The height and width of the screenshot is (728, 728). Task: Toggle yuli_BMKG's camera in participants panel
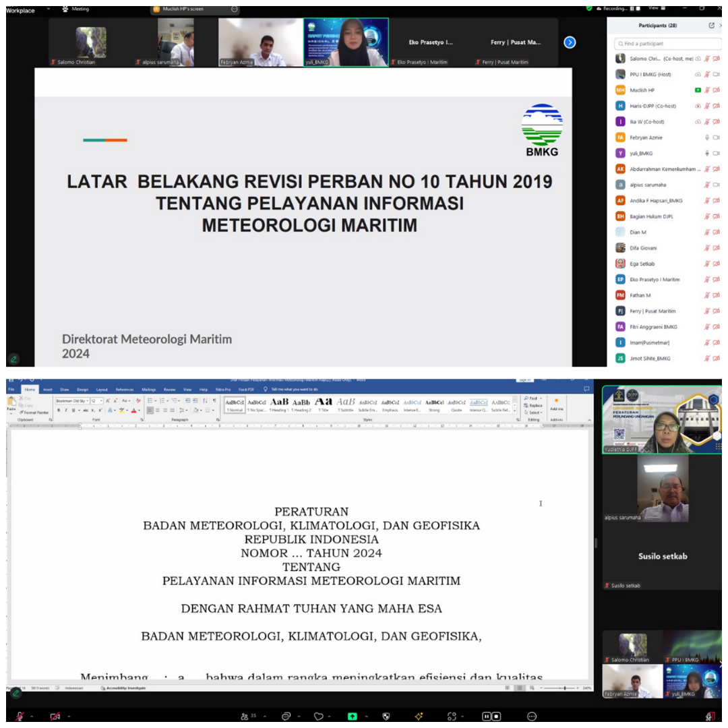pos(717,153)
